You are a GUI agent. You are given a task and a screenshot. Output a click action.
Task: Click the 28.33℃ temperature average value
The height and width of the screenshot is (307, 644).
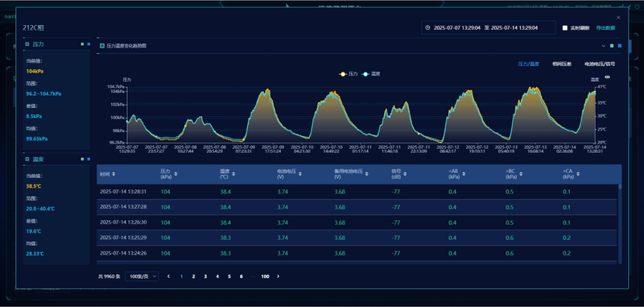(35, 254)
